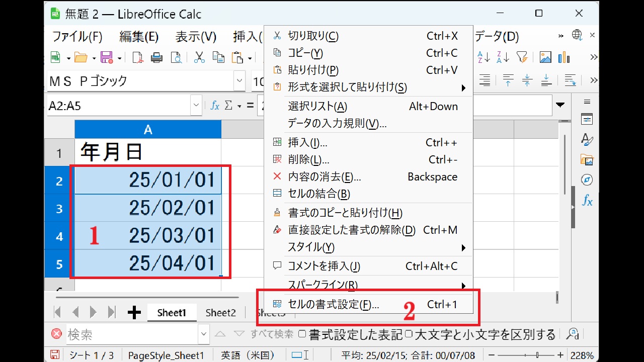The height and width of the screenshot is (362, 644).
Task: Close the find toolbar with the red X
Action: pos(56,334)
